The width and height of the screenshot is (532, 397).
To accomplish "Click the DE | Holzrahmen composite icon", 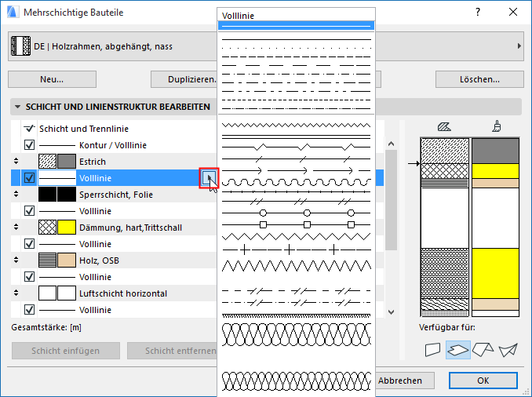I will (20, 46).
